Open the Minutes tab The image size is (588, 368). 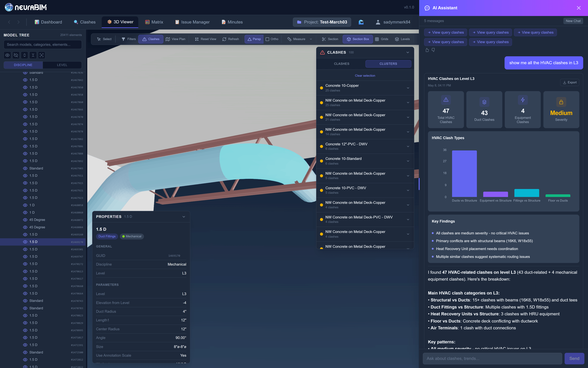232,22
